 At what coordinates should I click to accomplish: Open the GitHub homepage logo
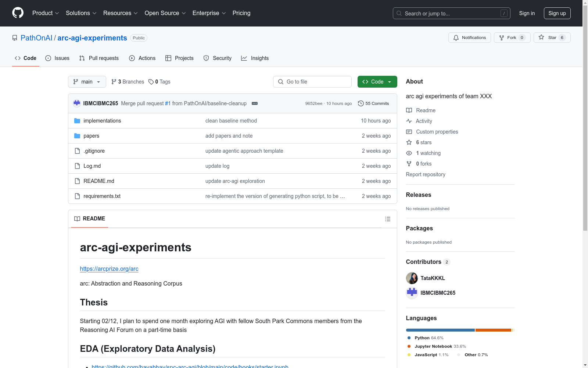(18, 13)
